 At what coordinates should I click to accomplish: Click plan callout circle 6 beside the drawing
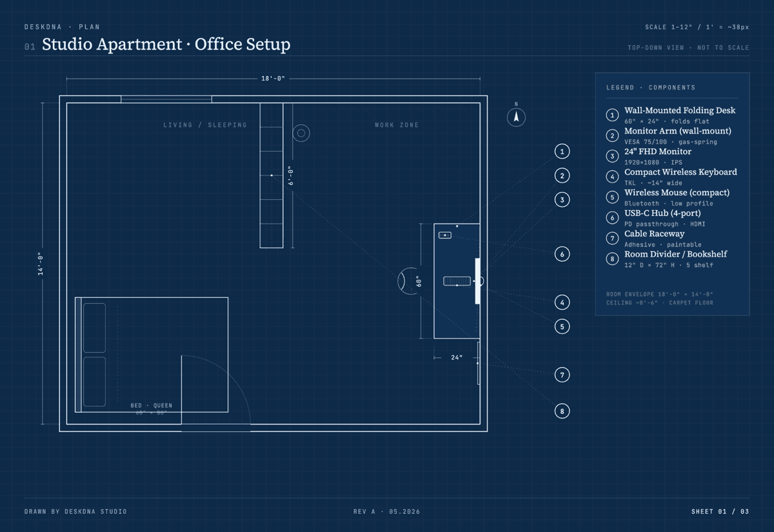pos(562,254)
